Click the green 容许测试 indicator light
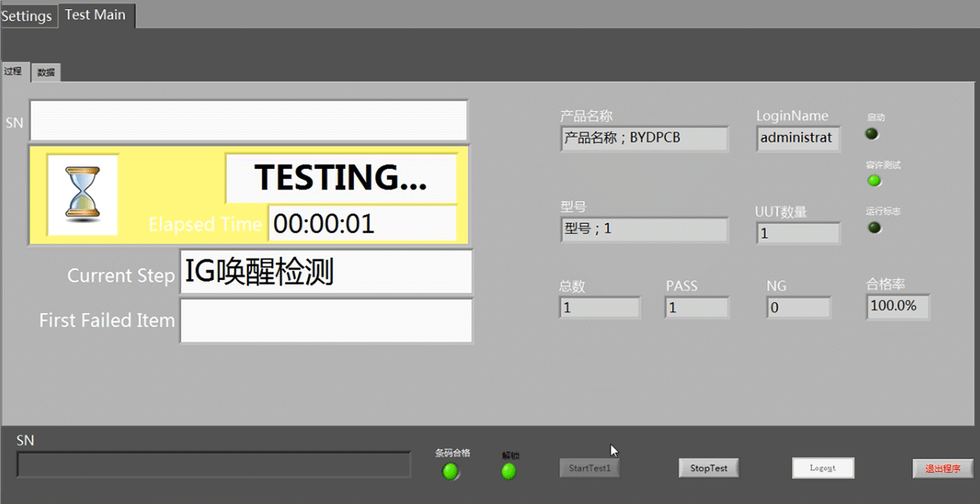Viewport: 980px width, 504px height. pos(875,180)
